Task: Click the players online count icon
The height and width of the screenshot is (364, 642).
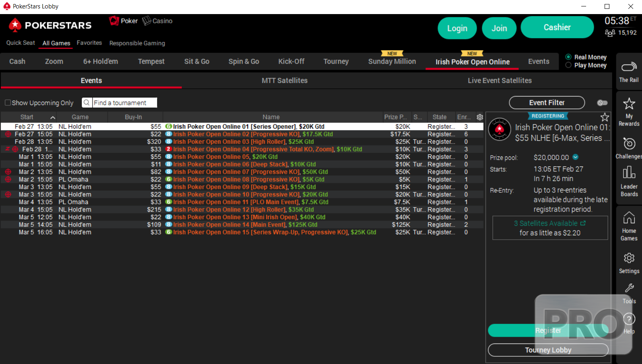Action: 610,33
